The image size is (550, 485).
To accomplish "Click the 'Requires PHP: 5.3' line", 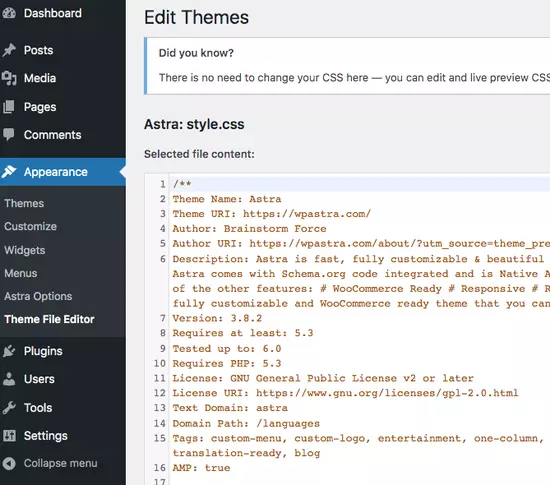I will (x=227, y=363).
